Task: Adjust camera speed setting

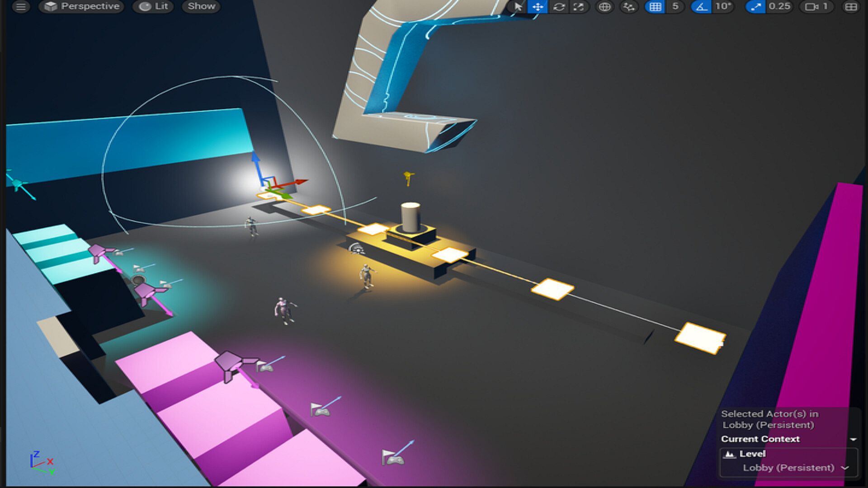Action: coord(816,6)
